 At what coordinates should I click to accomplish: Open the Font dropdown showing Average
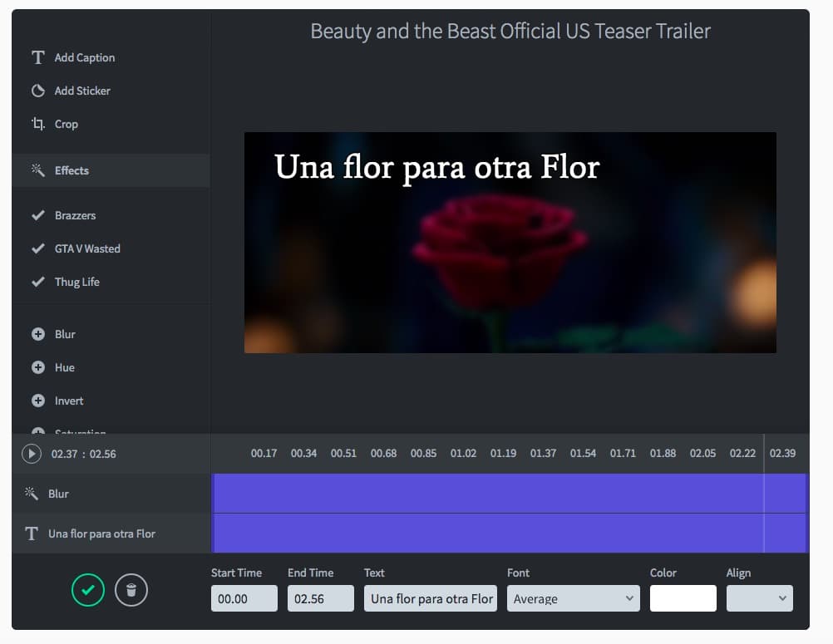click(573, 598)
